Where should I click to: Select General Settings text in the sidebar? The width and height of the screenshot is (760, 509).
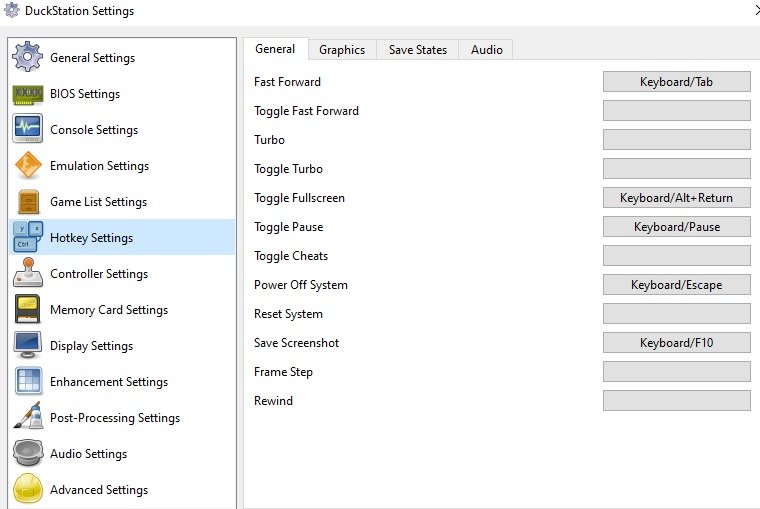pyautogui.click(x=93, y=58)
